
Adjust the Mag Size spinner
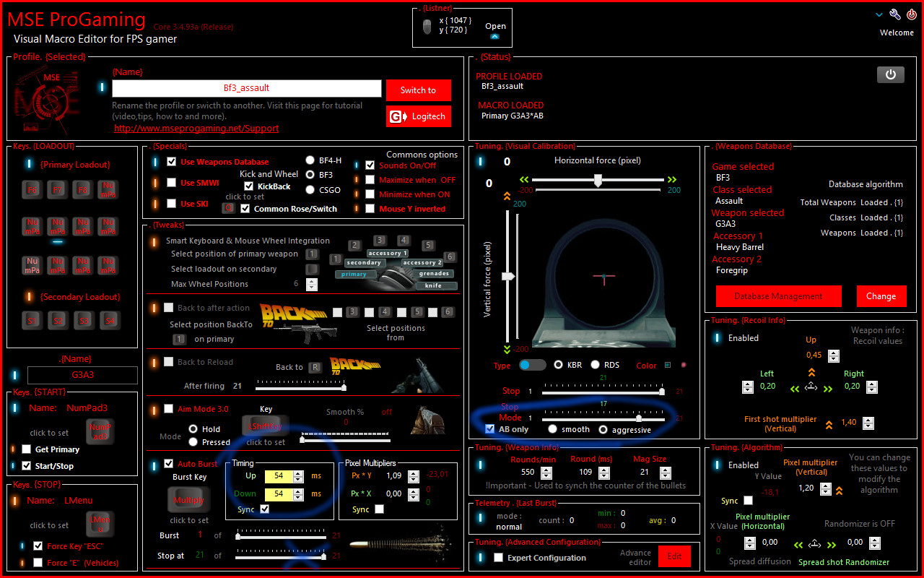pos(667,473)
